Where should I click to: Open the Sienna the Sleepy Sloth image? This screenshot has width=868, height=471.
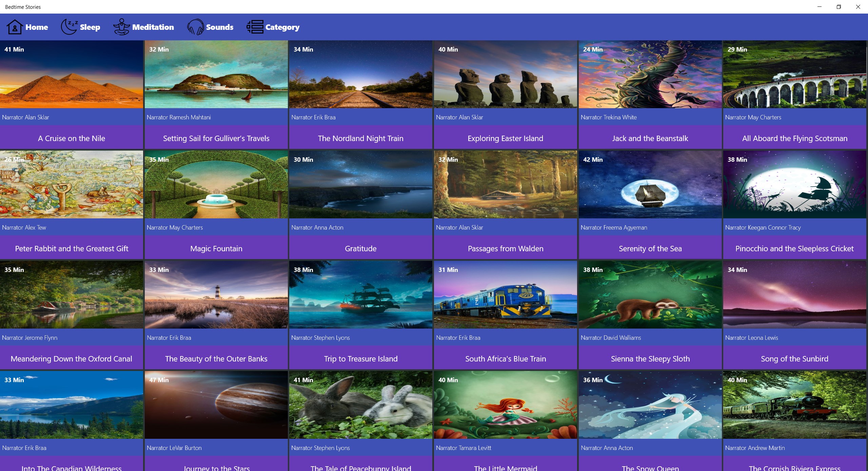[x=650, y=295]
